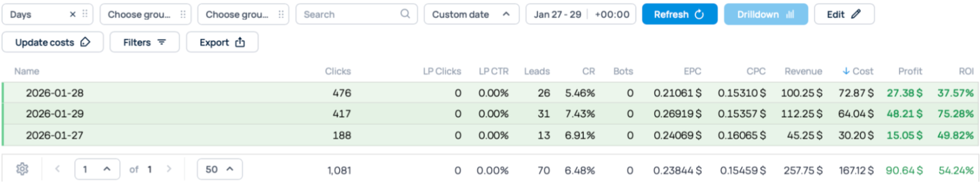Change the +00:00 timezone setting
This screenshot has width=980, height=186.
click(612, 14)
